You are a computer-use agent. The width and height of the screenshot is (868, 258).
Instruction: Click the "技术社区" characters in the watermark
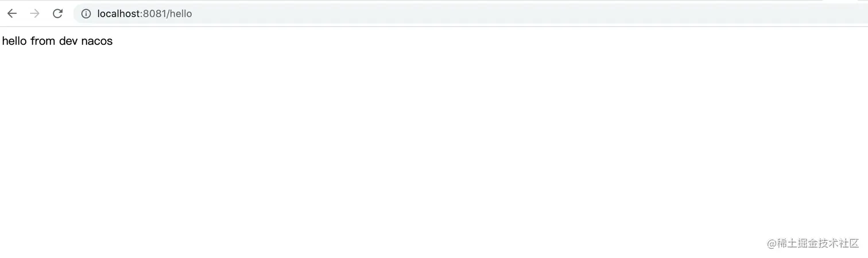pyautogui.click(x=839, y=244)
